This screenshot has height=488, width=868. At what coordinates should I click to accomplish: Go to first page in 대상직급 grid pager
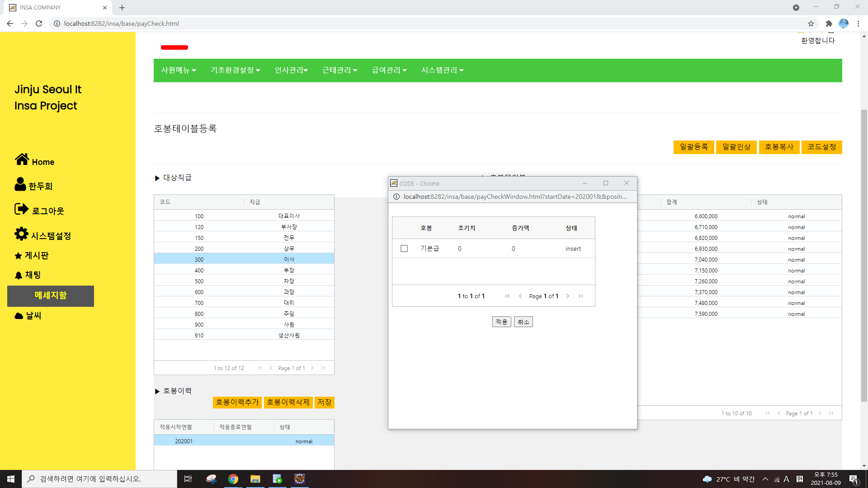point(260,368)
